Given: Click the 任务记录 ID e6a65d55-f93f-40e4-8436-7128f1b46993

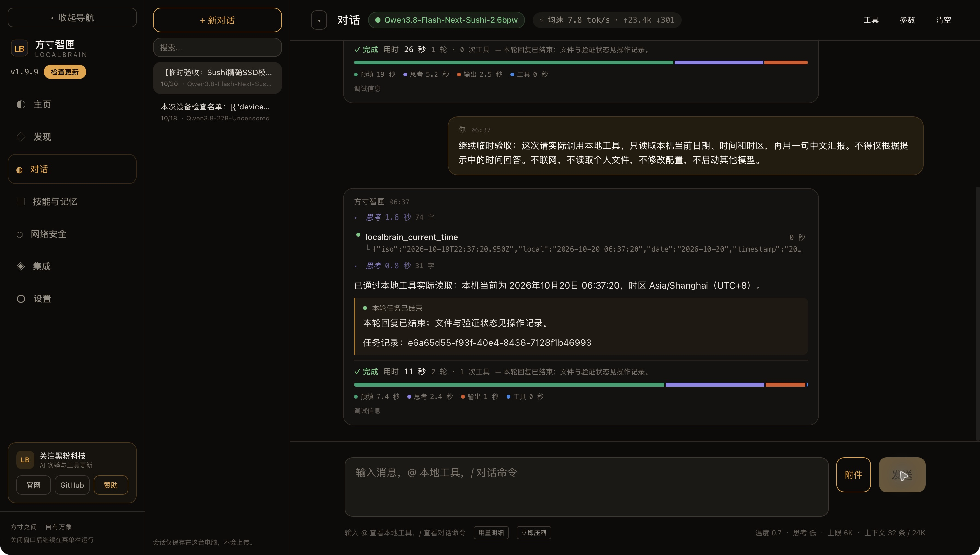Looking at the screenshot, I should pos(499,343).
